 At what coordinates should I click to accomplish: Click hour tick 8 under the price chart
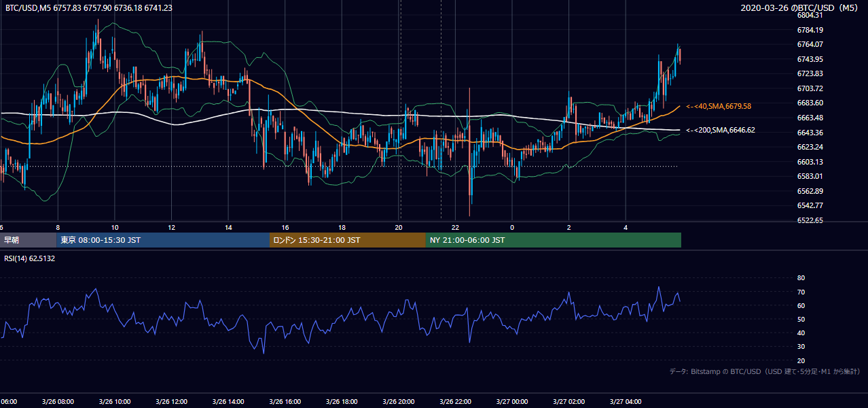[x=58, y=228]
